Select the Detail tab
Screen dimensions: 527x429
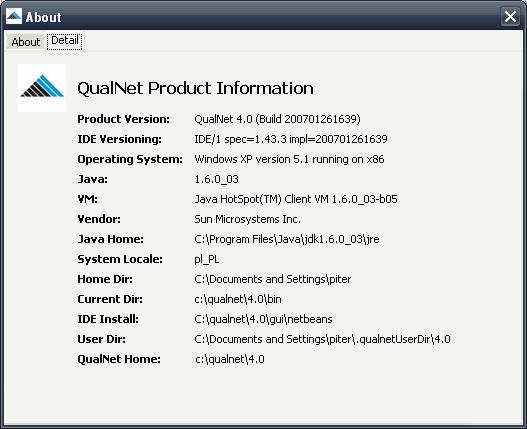[65, 41]
